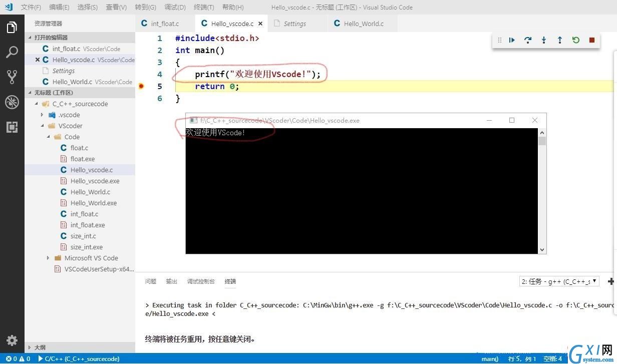Click Step Over in the debug toolbar

click(x=528, y=40)
